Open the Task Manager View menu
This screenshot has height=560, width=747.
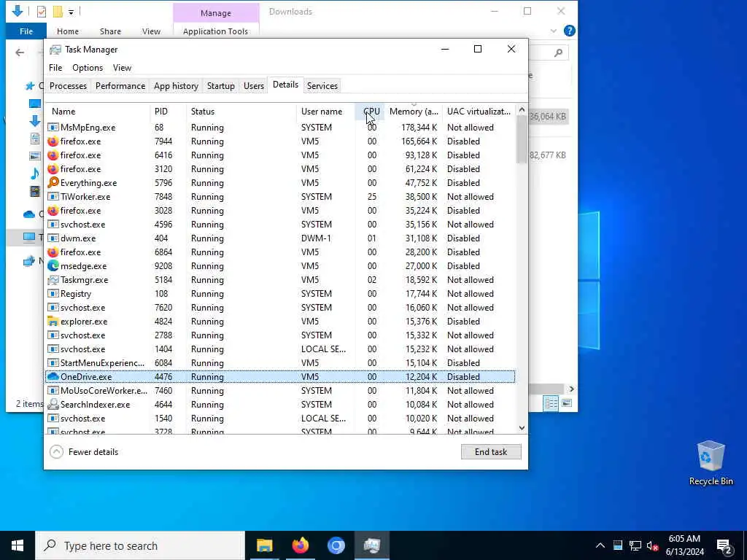click(x=122, y=68)
